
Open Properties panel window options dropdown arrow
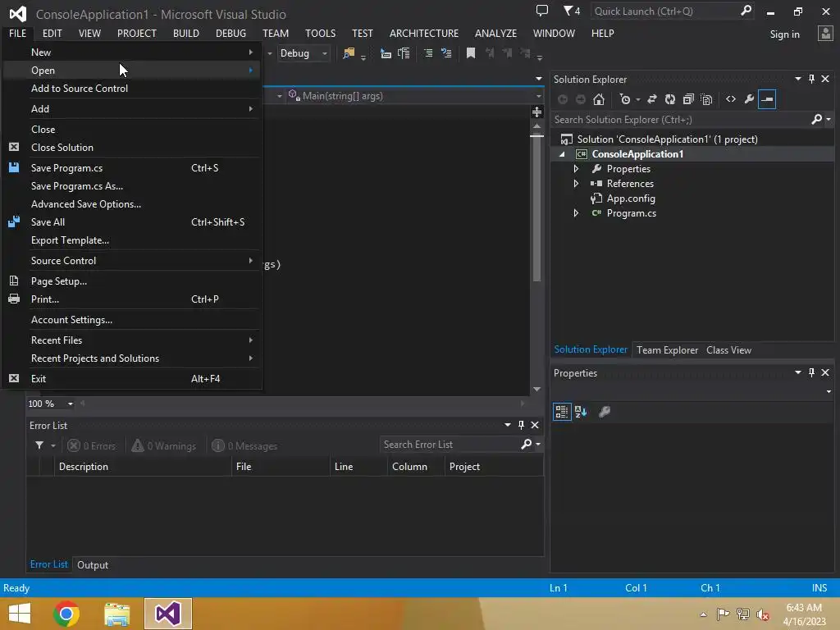tap(797, 372)
